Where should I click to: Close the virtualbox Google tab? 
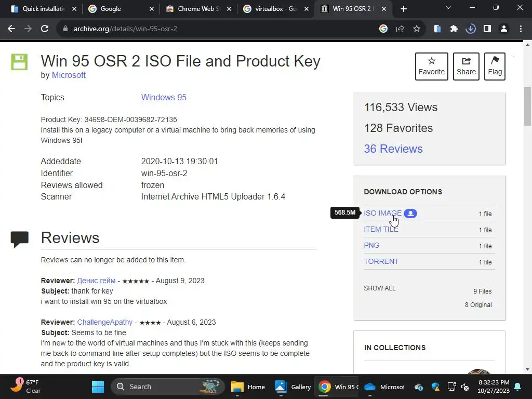(x=307, y=9)
